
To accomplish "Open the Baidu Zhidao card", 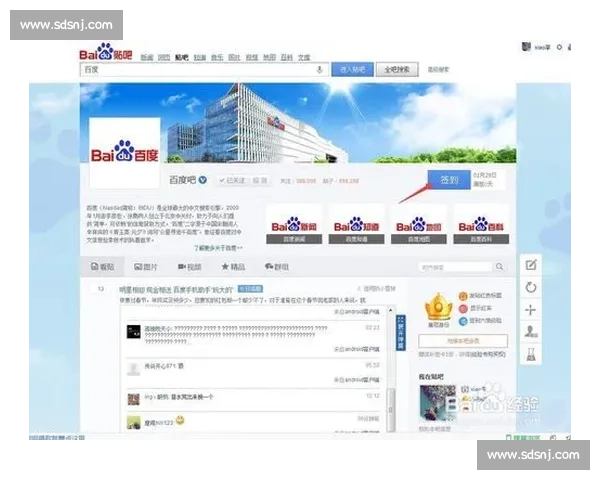I will coord(356,224).
